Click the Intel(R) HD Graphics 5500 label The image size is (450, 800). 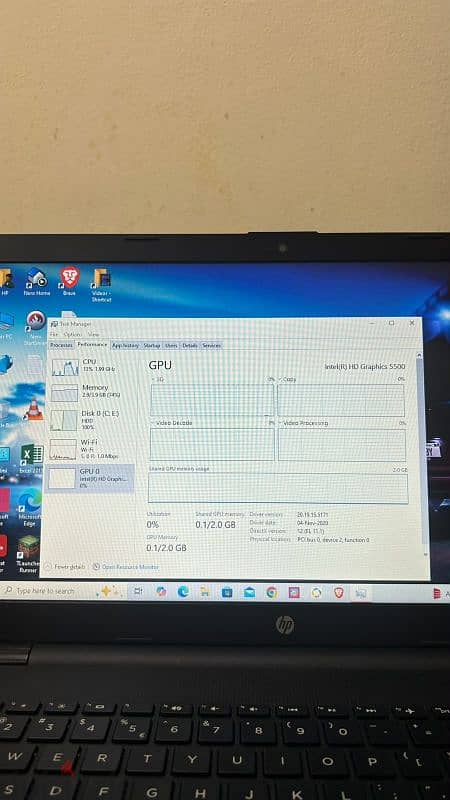coord(365,366)
